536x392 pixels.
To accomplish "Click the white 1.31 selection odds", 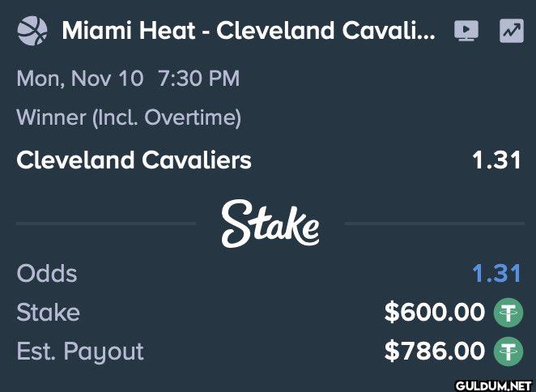I will [496, 160].
